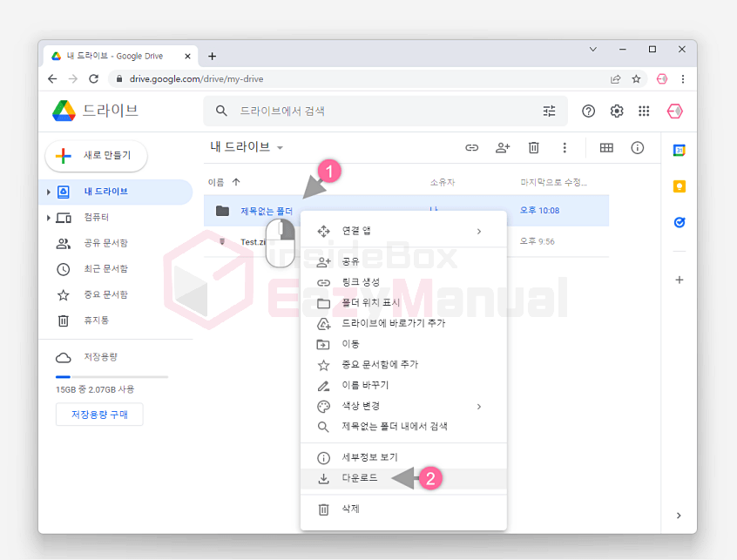Choose 중요 문서함에 추가 menu item
The image size is (737, 560).
point(403,365)
